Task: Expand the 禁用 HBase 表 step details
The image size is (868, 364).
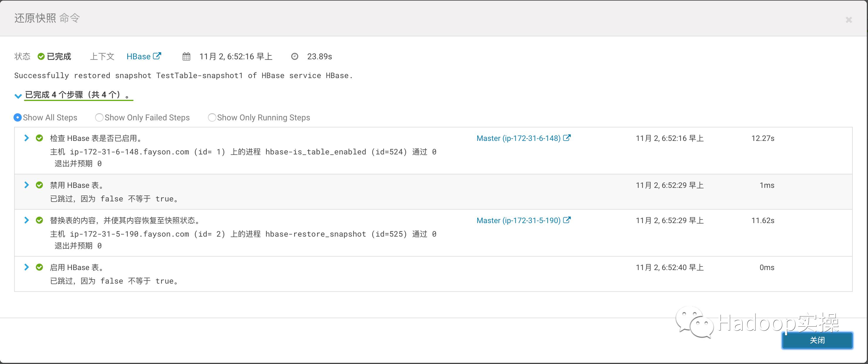Action: [27, 185]
